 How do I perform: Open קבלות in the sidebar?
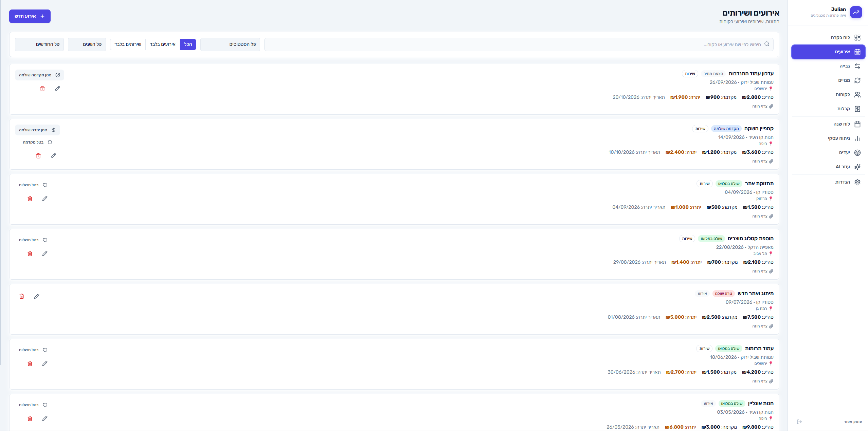click(828, 109)
